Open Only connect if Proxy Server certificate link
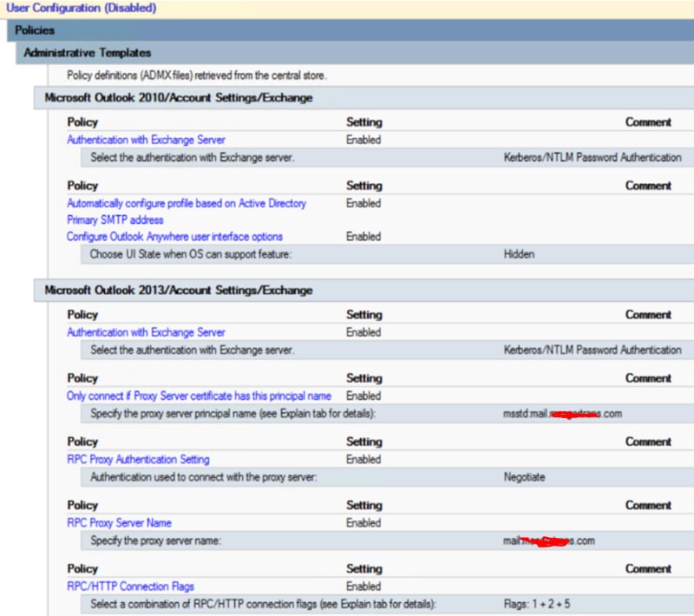The height and width of the screenshot is (616, 694). coord(199,396)
